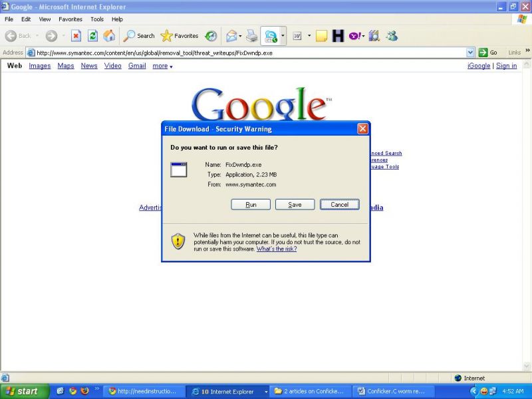532x399 pixels.
Task: Click the Edit with Word icon
Action: (297, 36)
